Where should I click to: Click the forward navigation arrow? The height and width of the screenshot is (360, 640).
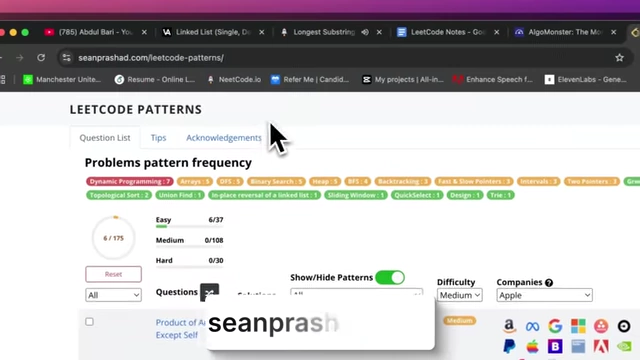[x=20, y=58]
